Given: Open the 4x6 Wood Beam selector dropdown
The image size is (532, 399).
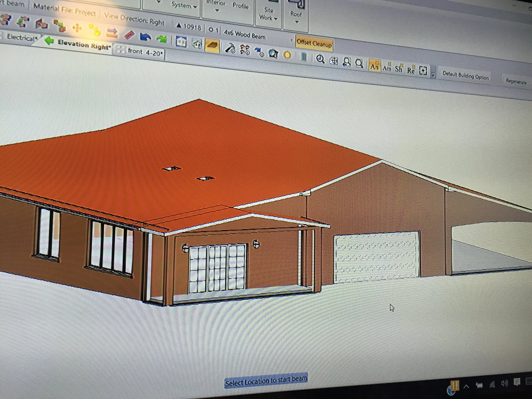Looking at the screenshot, I should [x=291, y=40].
